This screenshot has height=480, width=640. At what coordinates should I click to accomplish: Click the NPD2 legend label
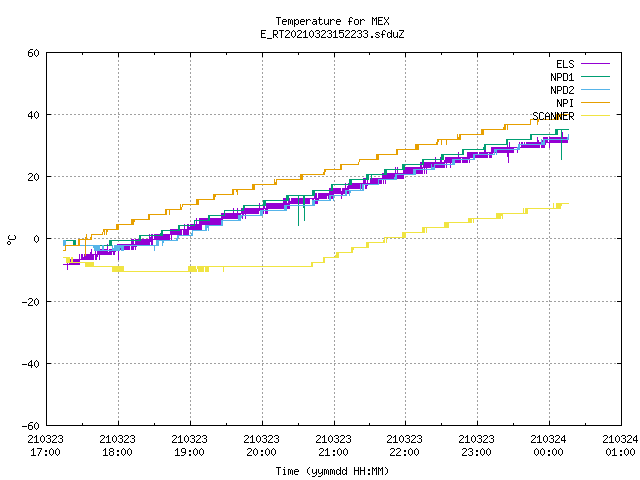pos(562,90)
